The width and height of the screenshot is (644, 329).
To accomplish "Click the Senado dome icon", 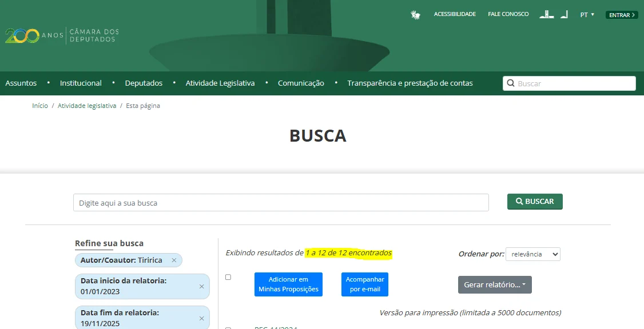I will 564,14.
